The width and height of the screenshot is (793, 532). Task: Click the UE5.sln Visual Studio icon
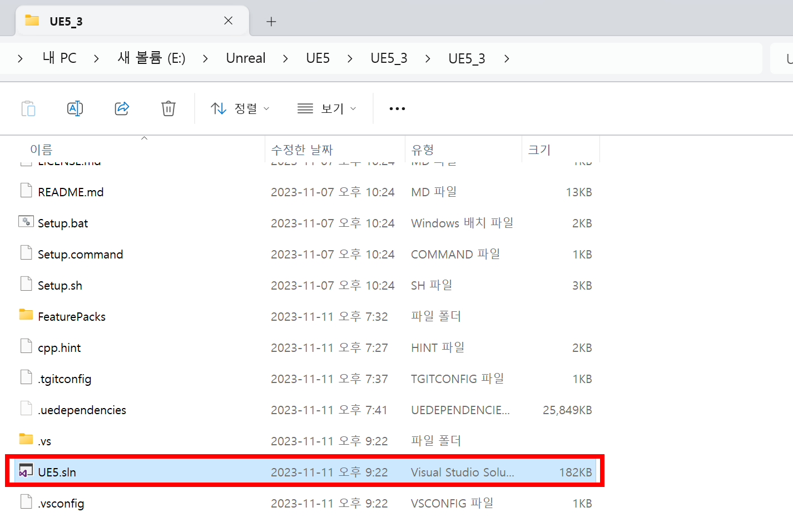click(26, 470)
